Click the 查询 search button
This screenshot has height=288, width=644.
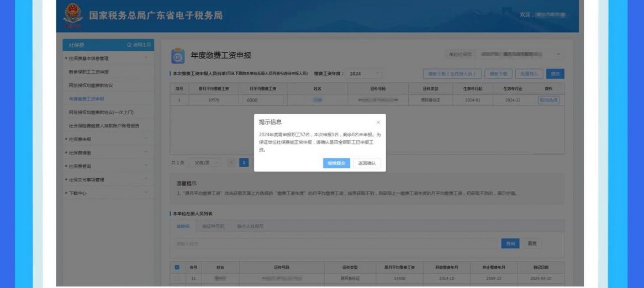510,244
